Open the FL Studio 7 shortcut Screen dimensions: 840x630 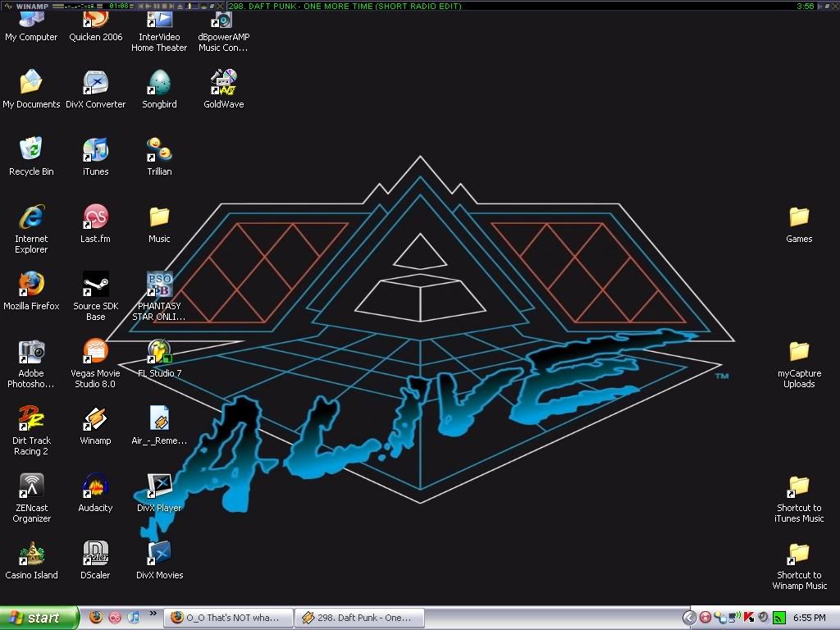tap(159, 358)
